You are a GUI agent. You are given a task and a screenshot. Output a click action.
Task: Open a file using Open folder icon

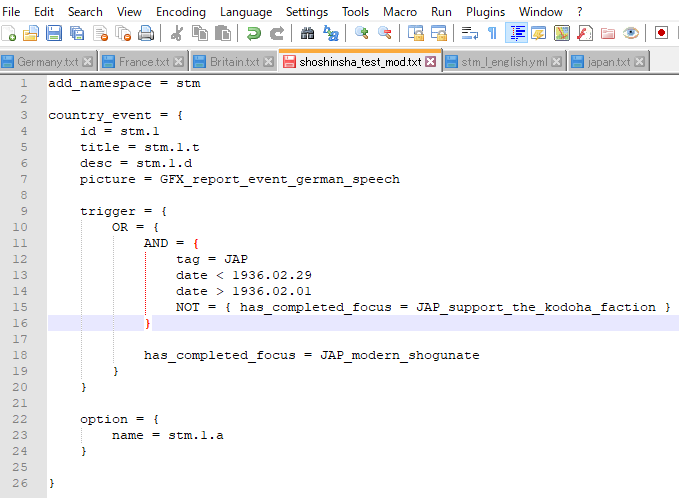(31, 33)
